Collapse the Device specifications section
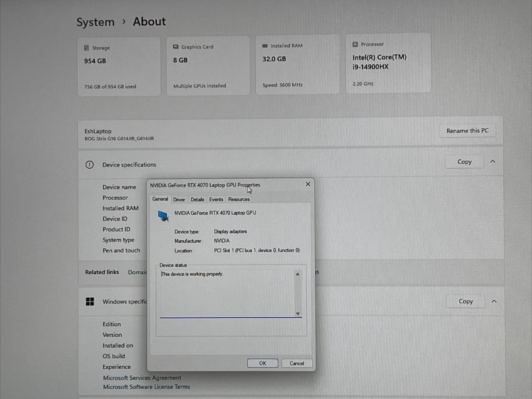The image size is (532, 399). click(492, 161)
